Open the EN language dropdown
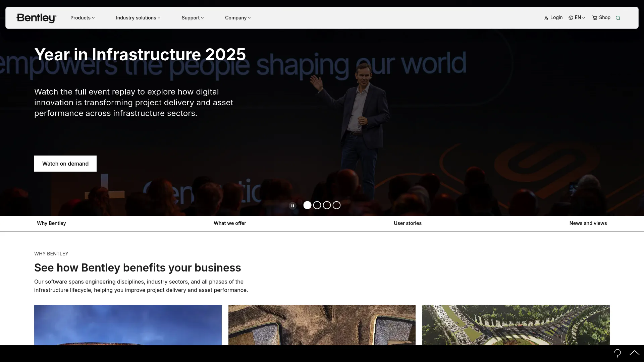Image resolution: width=644 pixels, height=362 pixels. click(580, 18)
